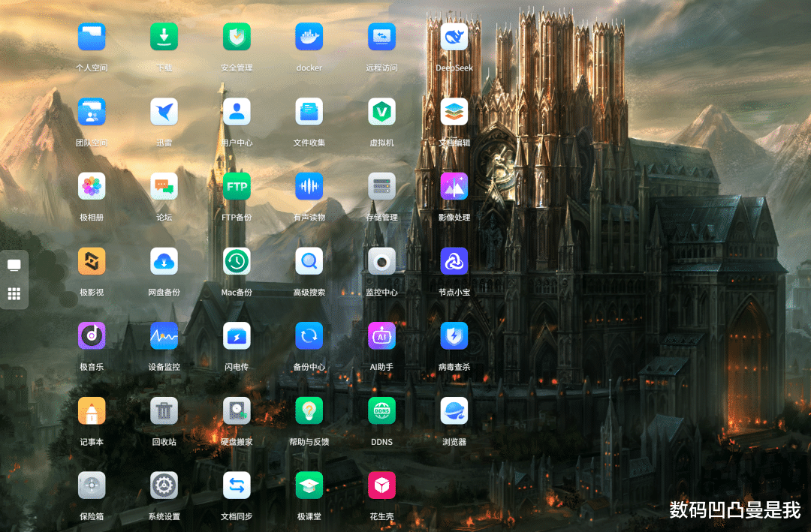Screen dimensions: 811x532
Task: Launch the 迅雷 bird icon
Action: pos(164,112)
